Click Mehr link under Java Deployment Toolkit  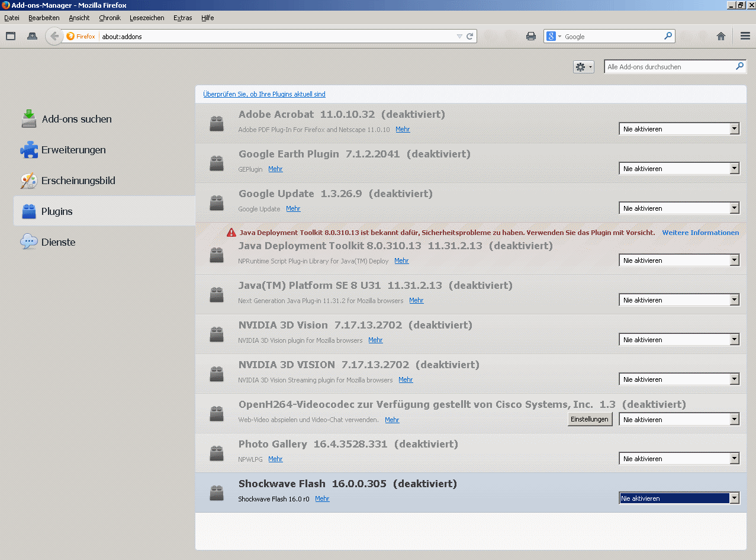point(401,260)
